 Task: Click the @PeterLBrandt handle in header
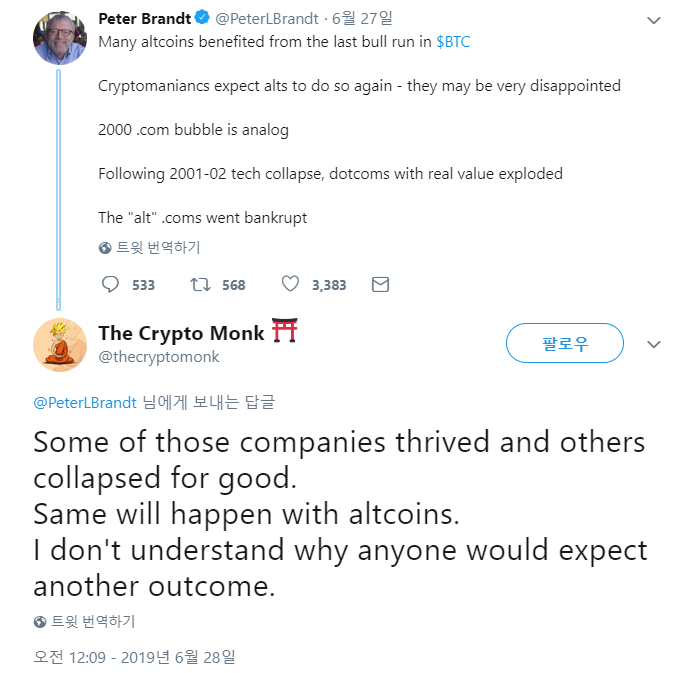pos(267,19)
